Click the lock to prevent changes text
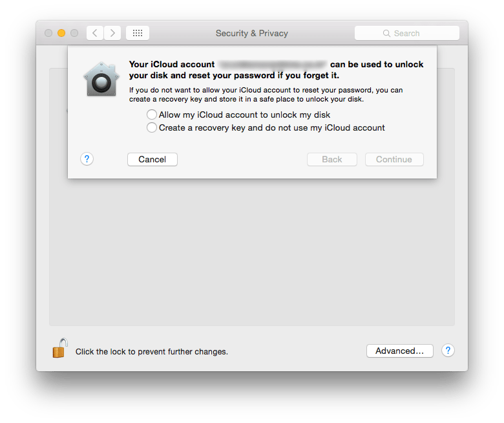The image size is (504, 423). click(152, 352)
